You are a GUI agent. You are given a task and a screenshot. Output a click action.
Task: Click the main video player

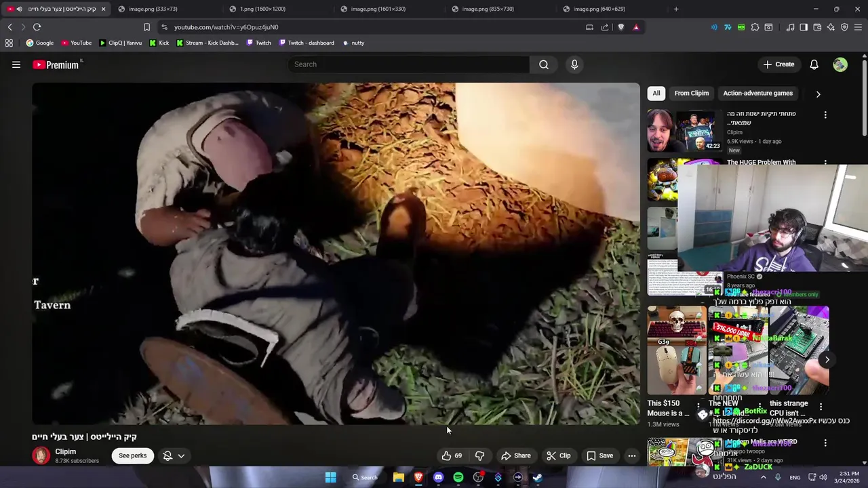[336, 253]
